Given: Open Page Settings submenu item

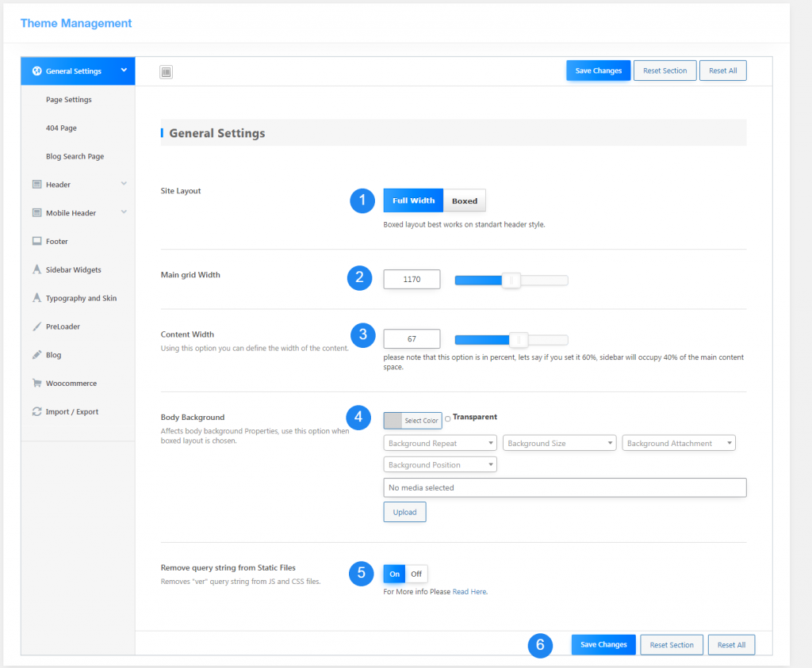Looking at the screenshot, I should click(68, 99).
